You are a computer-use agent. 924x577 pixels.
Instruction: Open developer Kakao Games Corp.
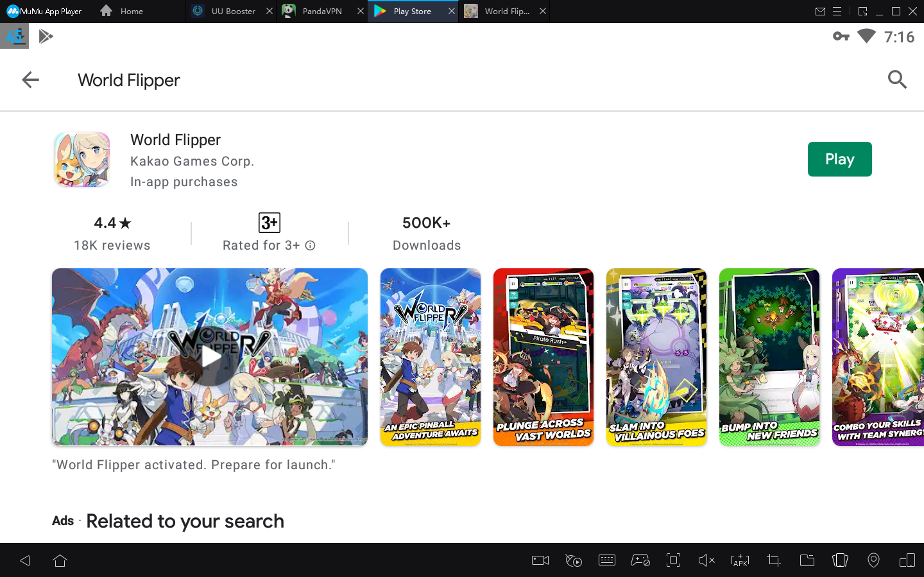192,161
